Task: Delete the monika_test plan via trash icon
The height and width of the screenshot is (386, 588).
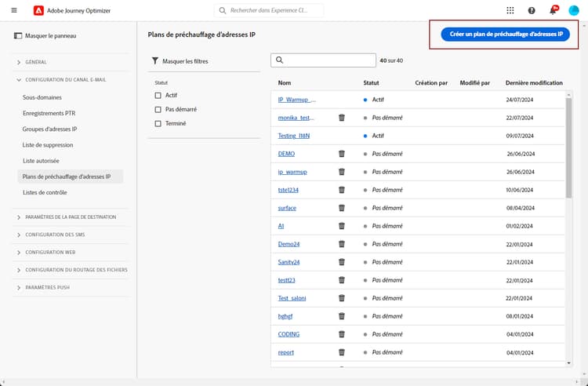Action: (x=342, y=118)
